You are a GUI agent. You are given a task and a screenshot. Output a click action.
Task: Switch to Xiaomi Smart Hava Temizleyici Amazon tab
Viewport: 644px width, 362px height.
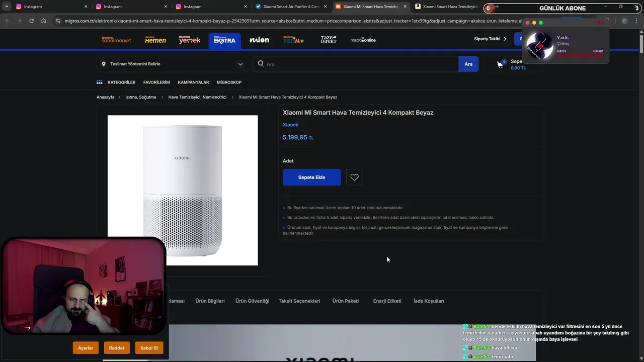[447, 7]
